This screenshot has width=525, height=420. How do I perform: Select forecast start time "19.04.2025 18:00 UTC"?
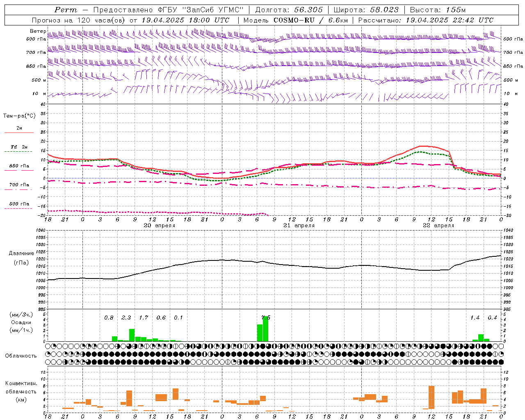tap(185, 20)
